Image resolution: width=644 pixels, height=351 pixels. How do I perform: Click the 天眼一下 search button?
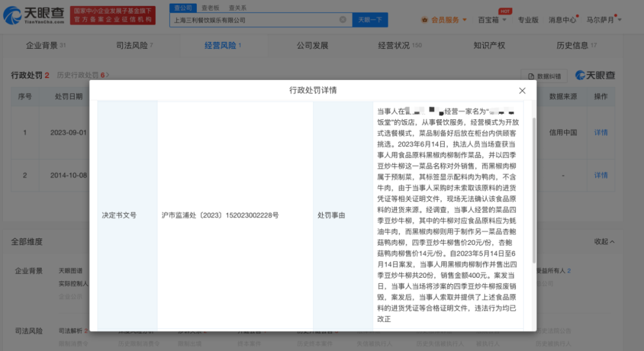(x=370, y=19)
